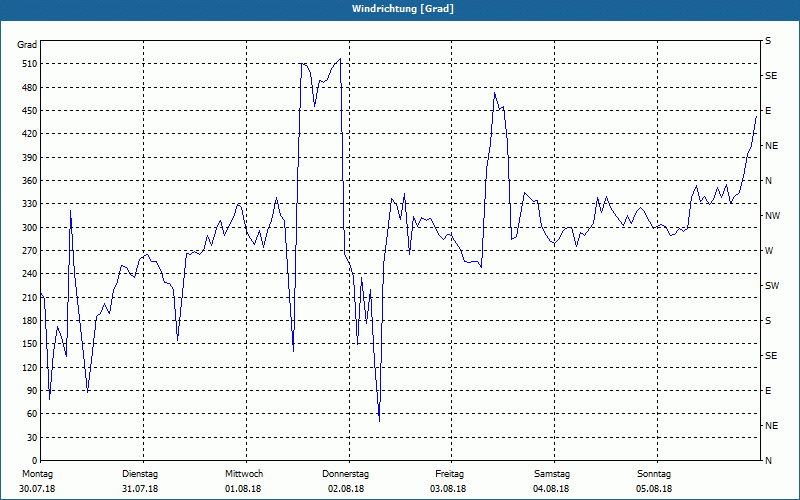Select the 210 degree axis value
The width and height of the screenshot is (800, 500).
[x=30, y=297]
